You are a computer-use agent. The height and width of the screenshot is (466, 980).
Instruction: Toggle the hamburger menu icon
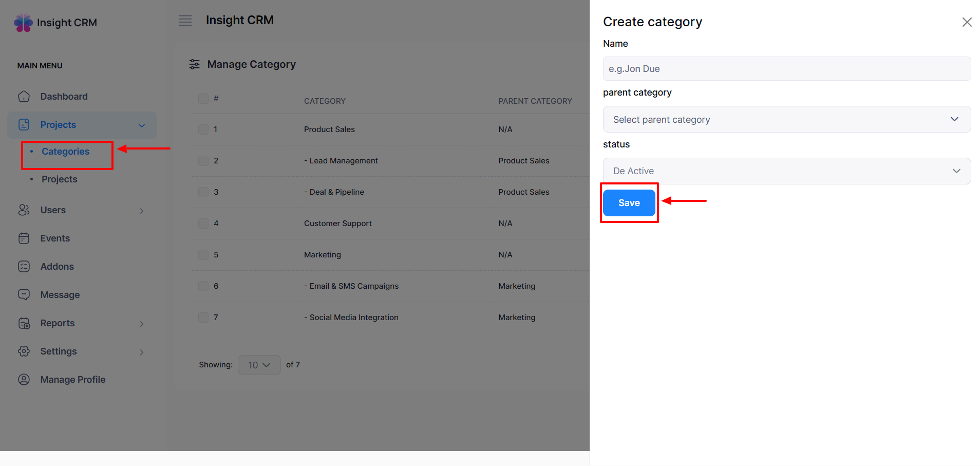coord(185,21)
